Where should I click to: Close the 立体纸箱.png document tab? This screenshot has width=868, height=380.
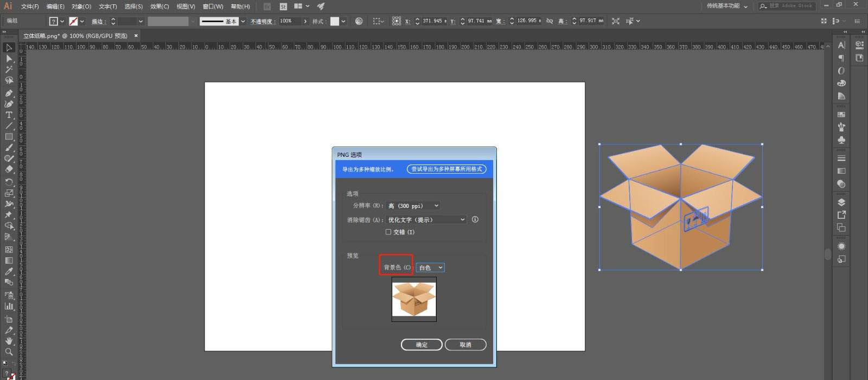click(x=136, y=36)
